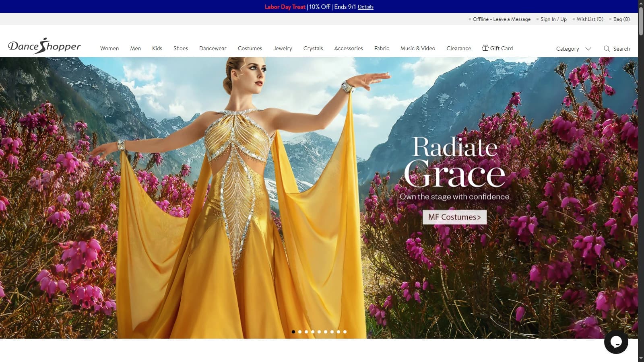The width and height of the screenshot is (644, 362).
Task: Open the Crystals category
Action: (x=313, y=48)
